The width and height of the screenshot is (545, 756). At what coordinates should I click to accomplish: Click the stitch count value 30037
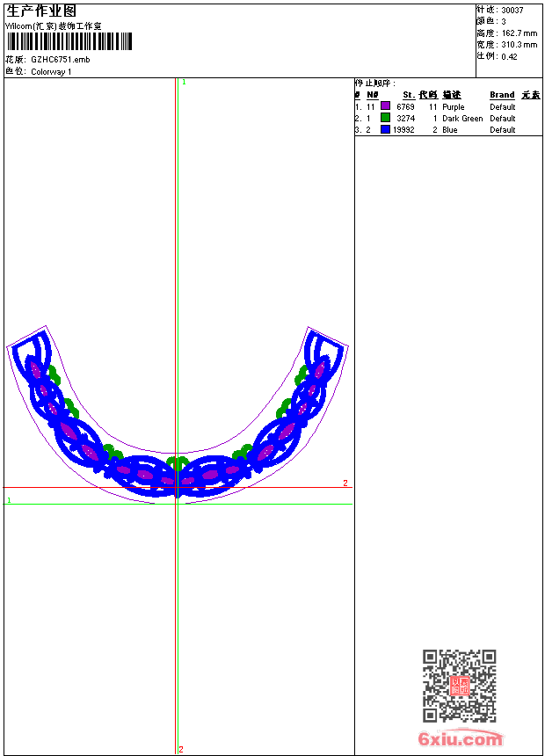click(512, 10)
